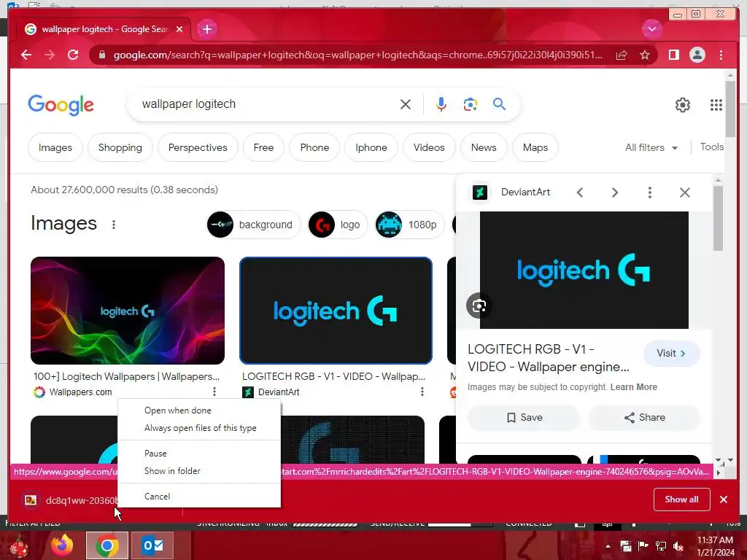Search by image with the Lens icon
This screenshot has height=560, width=747.
pos(471,104)
